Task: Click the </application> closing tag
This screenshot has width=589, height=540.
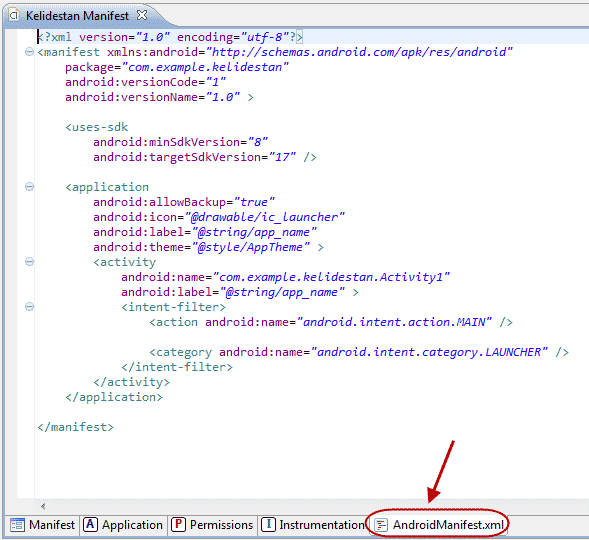Action: point(114,397)
